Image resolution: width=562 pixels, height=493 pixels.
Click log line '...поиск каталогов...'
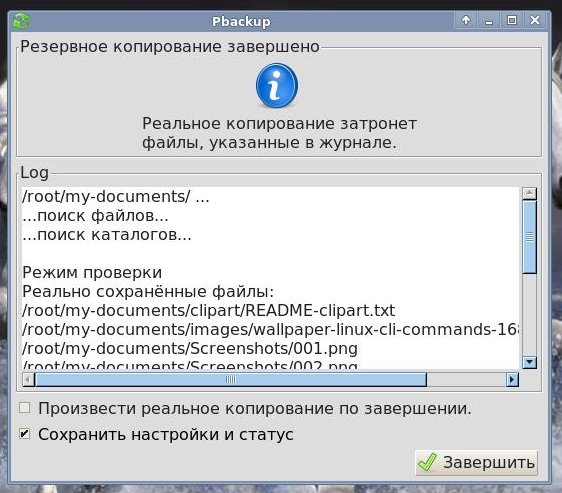(107, 235)
